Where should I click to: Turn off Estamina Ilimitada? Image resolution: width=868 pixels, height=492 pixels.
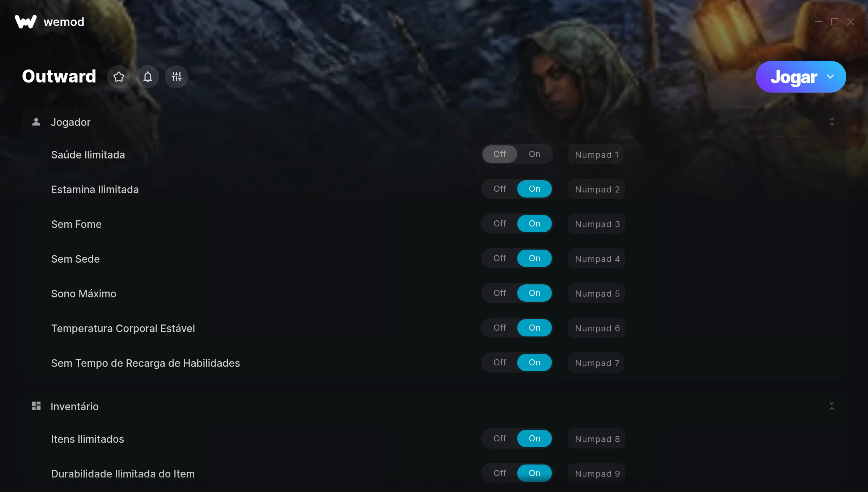coord(500,189)
